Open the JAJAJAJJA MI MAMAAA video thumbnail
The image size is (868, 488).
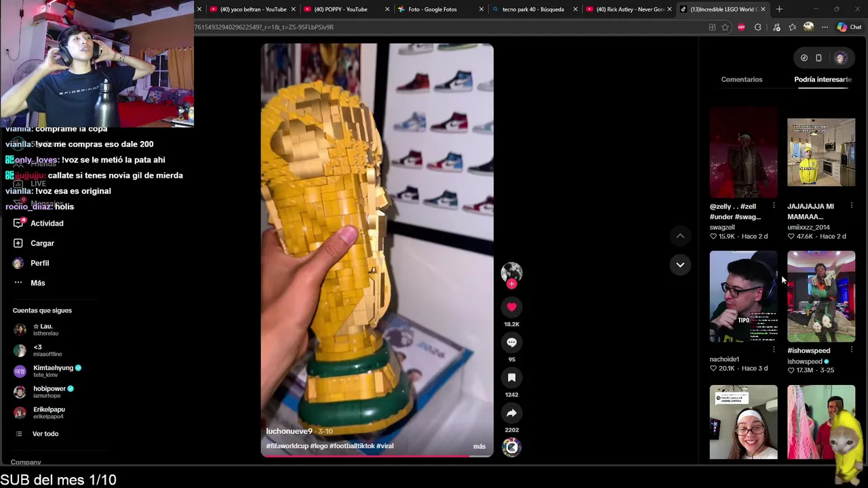click(x=821, y=152)
